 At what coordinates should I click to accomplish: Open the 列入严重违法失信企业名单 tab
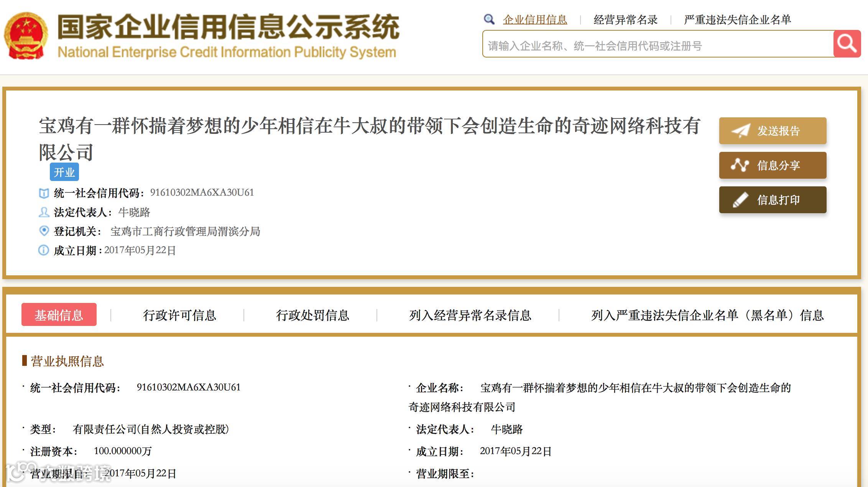(x=707, y=315)
